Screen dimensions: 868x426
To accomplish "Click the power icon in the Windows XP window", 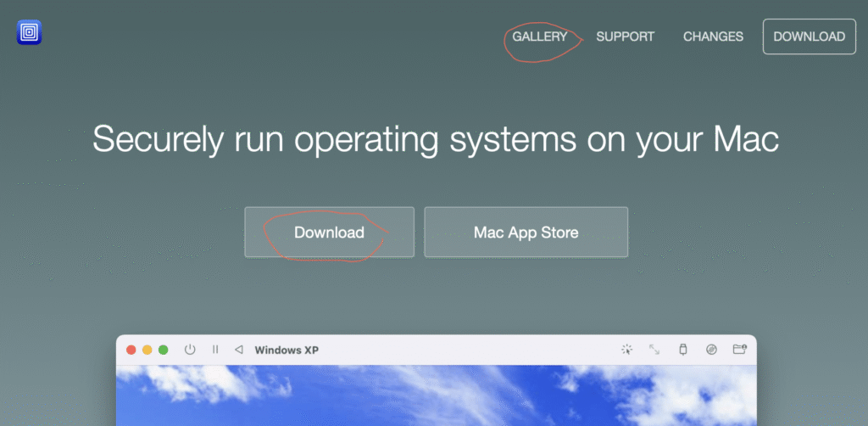I will [x=190, y=350].
